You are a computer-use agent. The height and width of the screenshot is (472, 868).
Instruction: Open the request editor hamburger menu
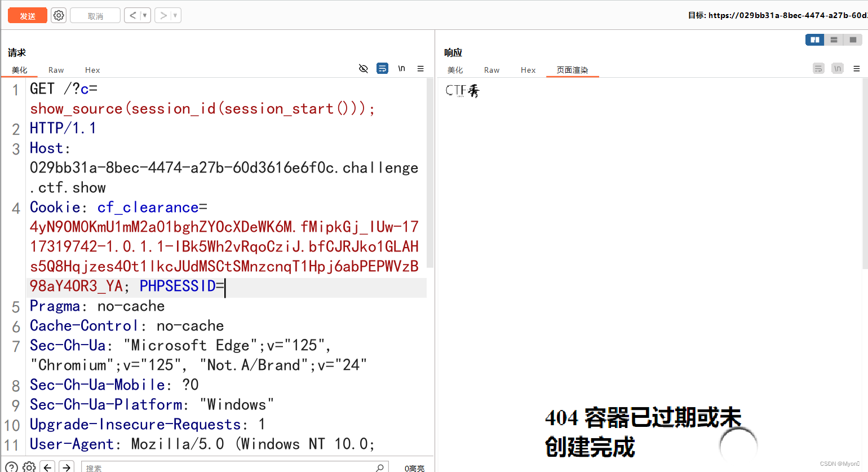click(x=420, y=68)
